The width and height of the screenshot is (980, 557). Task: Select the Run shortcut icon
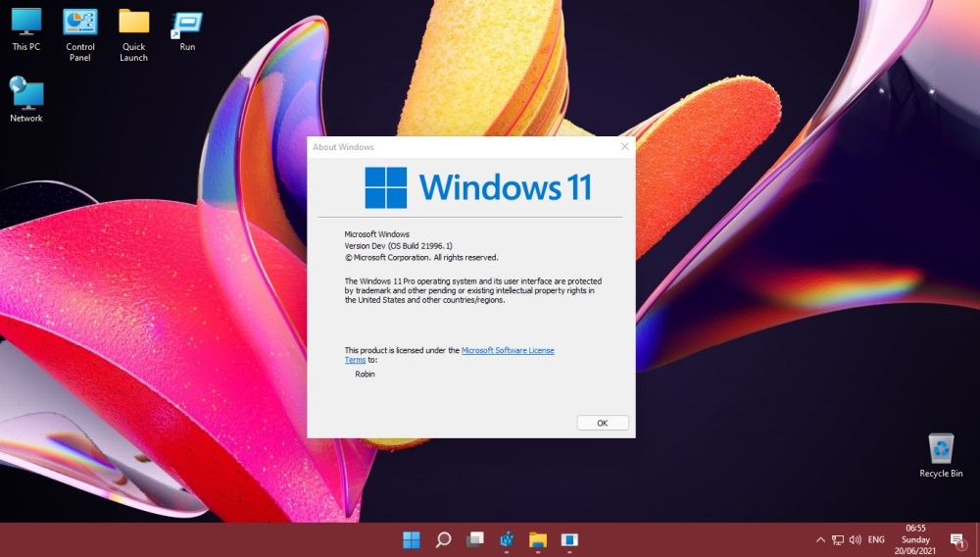[187, 29]
